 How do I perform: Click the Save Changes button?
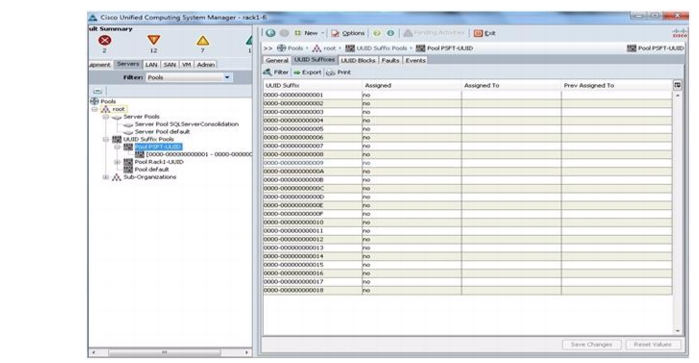(x=591, y=344)
